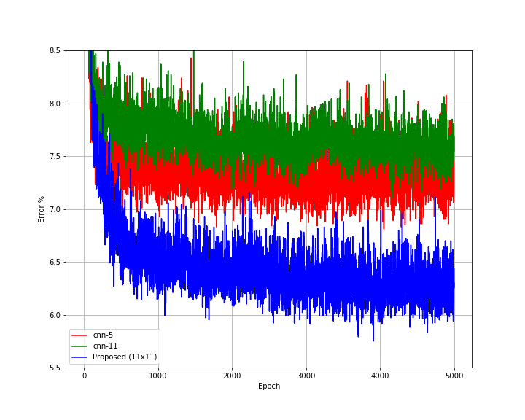Click the Epoch x-axis label
This screenshot has height=420, width=525.
[x=268, y=386]
